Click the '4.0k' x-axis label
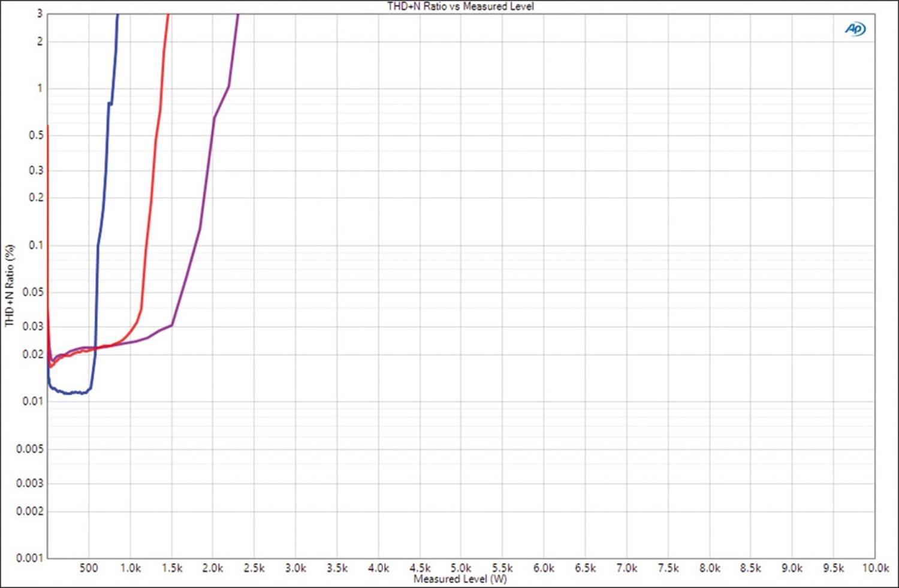Screen dimensions: 899x588 click(x=378, y=568)
